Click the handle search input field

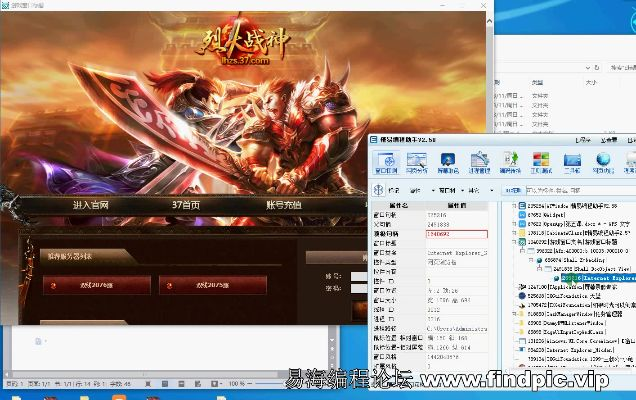(x=580, y=190)
